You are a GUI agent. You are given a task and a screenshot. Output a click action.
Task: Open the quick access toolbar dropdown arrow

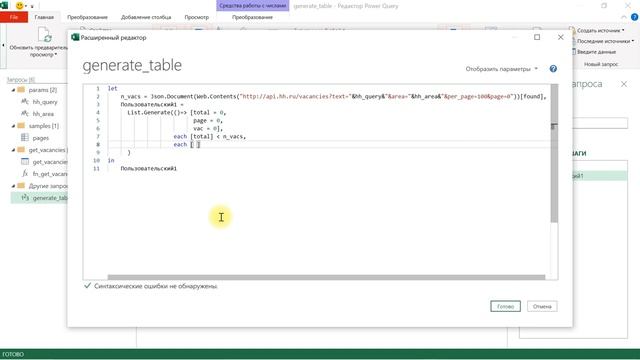pos(32,6)
